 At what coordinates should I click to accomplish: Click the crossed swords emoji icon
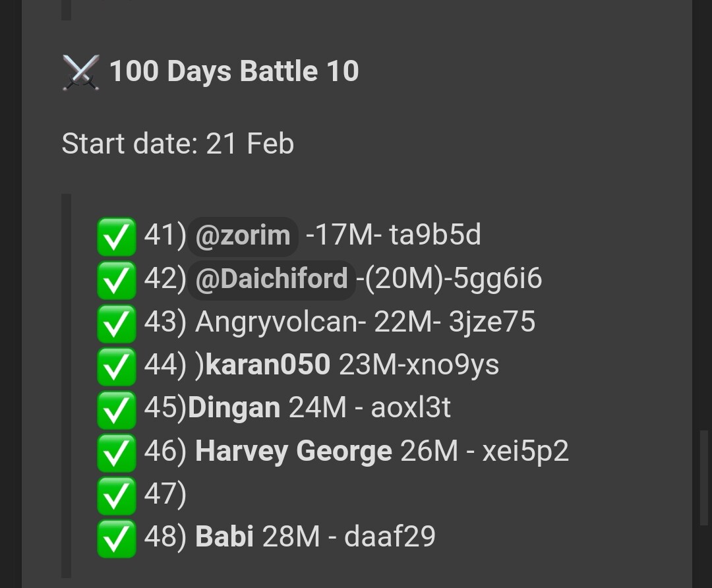[81, 73]
